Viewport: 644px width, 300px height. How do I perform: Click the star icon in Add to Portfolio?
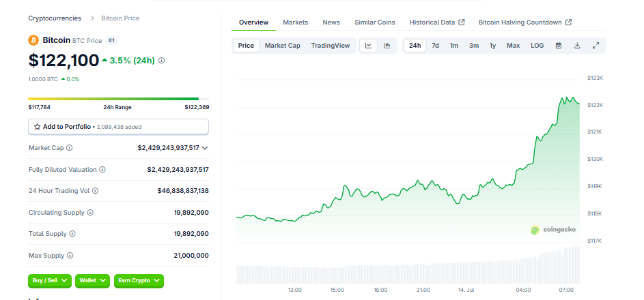coord(38,127)
